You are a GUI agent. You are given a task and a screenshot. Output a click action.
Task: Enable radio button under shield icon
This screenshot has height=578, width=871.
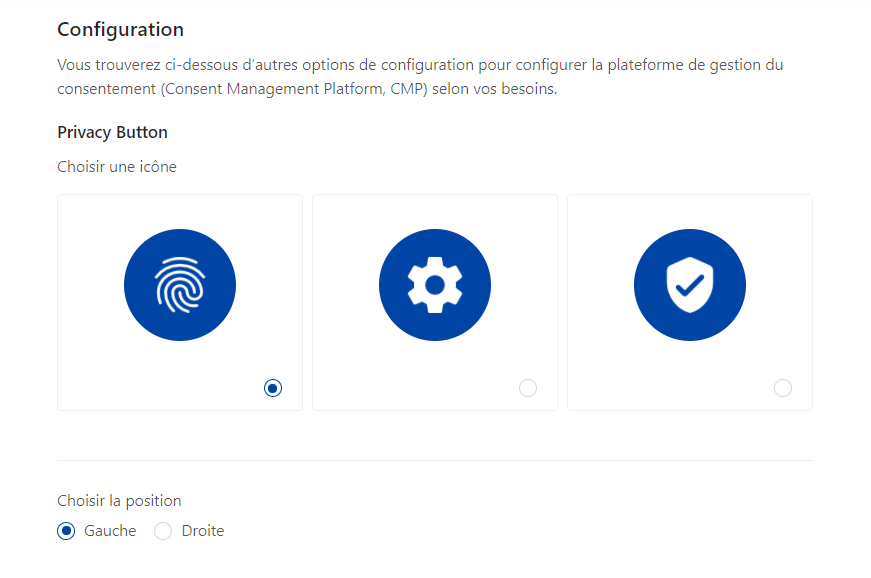(783, 388)
